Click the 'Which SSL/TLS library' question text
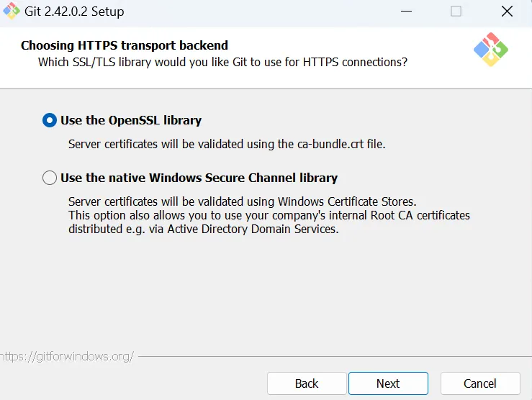This screenshot has width=532, height=400. (x=222, y=63)
